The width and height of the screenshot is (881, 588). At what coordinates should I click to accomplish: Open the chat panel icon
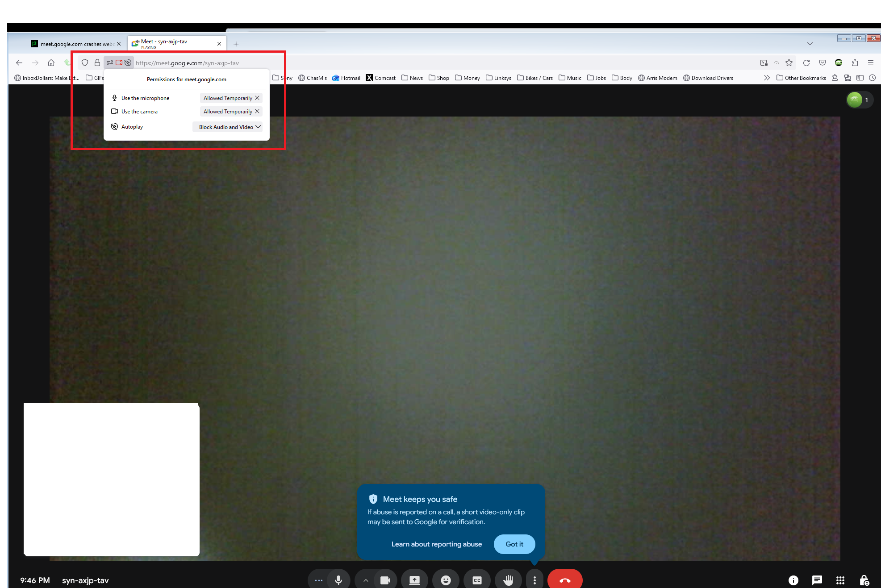(817, 580)
